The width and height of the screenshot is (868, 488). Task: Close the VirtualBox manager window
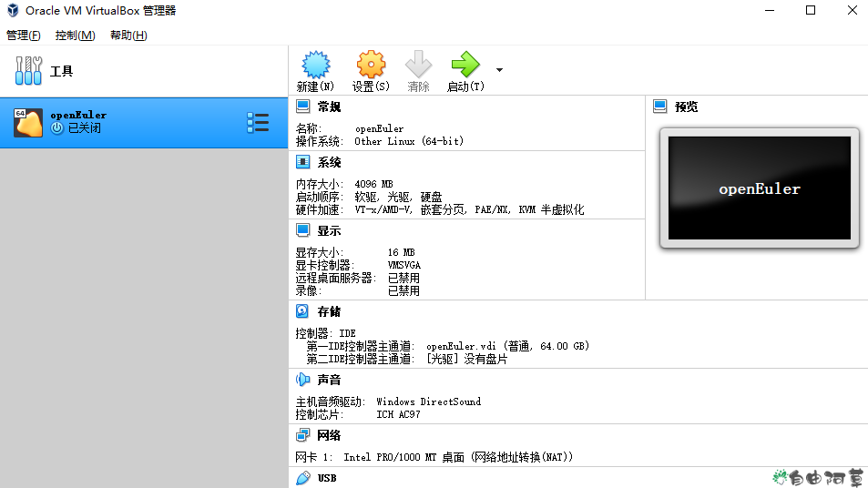[852, 11]
